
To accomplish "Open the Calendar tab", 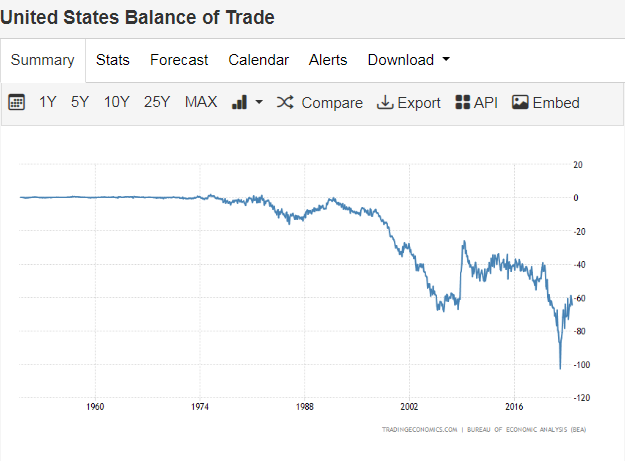I will coord(258,60).
